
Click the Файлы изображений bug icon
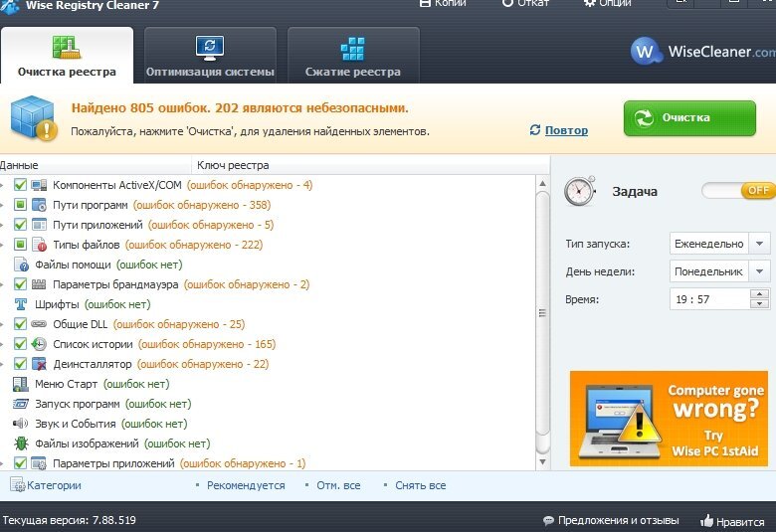pos(21,443)
